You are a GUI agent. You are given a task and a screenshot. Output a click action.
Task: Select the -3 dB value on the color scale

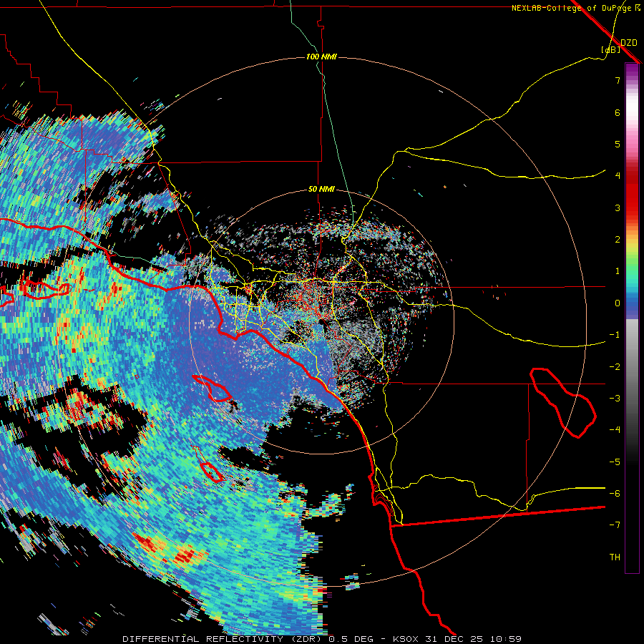[615, 399]
